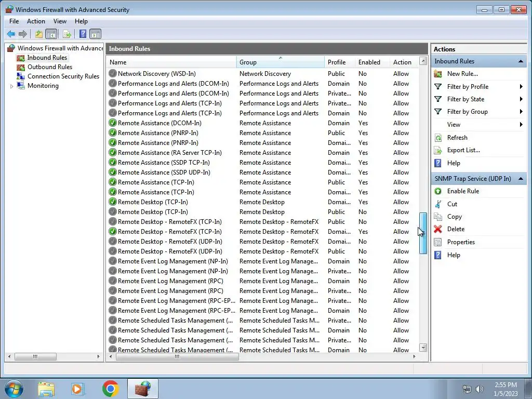Click the Connection Security Rules tree icon
The image size is (532, 399).
pos(21,76)
